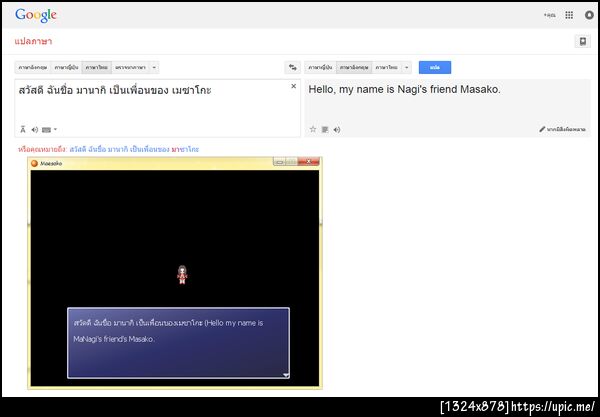
Task: Click the account name link in header
Action: [549, 15]
